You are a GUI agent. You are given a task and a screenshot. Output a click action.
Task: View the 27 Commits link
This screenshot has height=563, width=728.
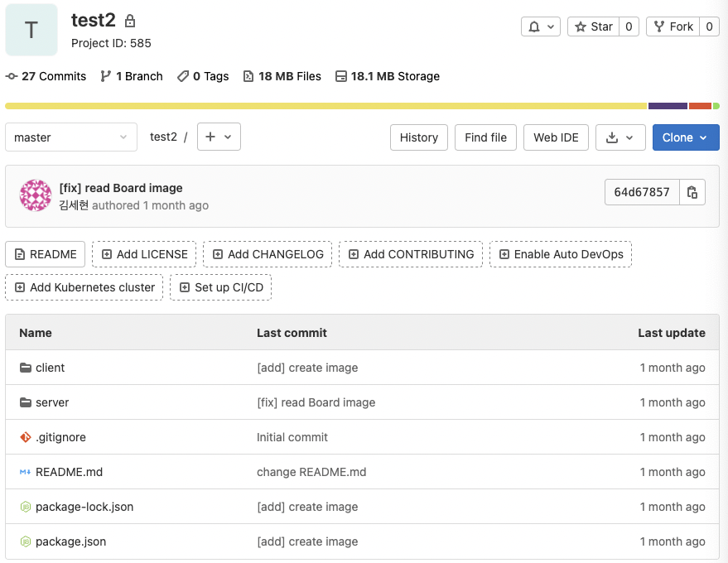point(46,76)
